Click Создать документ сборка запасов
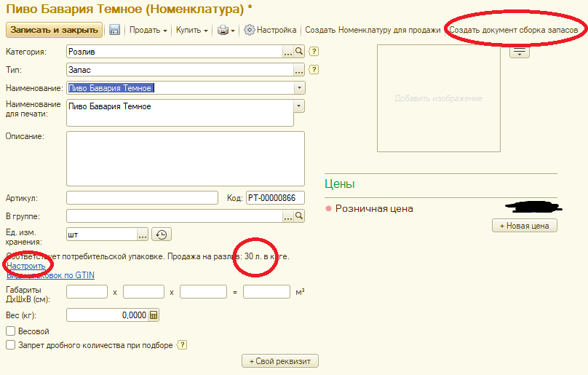The width and height of the screenshot is (588, 375). (x=513, y=30)
